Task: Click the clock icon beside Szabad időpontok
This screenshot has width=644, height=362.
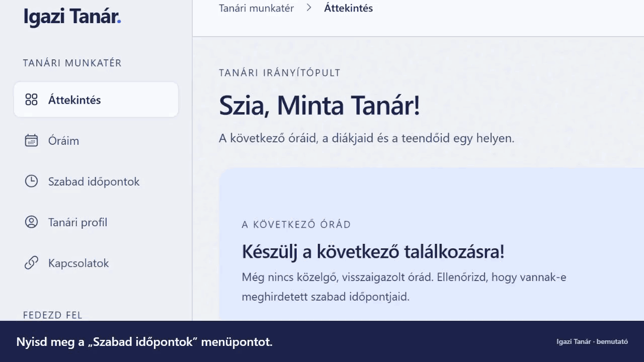Action: (x=31, y=181)
